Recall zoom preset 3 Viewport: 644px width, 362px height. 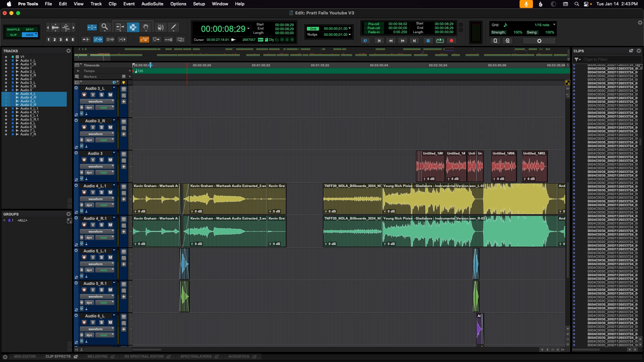coord(60,40)
